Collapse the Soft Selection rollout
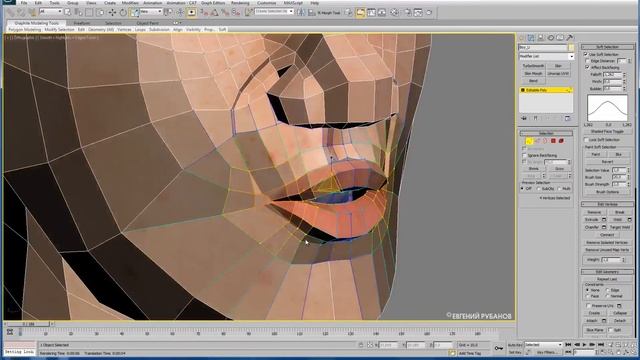Viewport: 640px width, 360px height. click(x=607, y=47)
